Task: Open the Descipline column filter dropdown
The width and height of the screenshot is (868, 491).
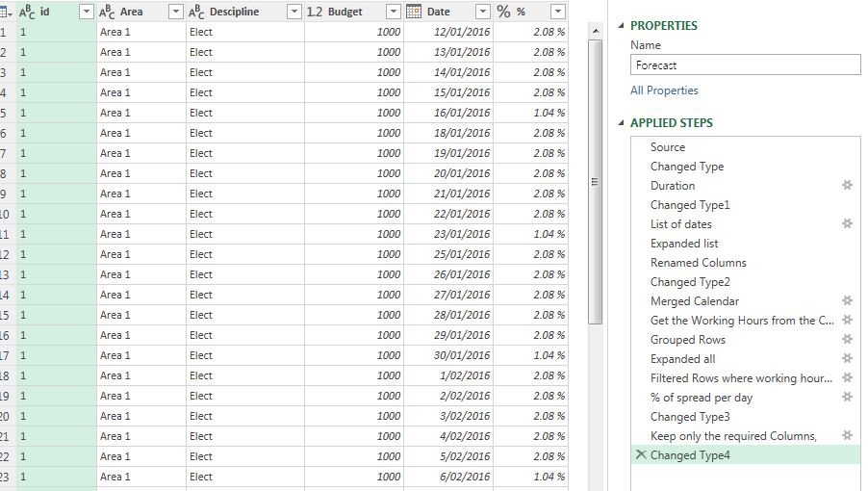Action: coord(294,12)
